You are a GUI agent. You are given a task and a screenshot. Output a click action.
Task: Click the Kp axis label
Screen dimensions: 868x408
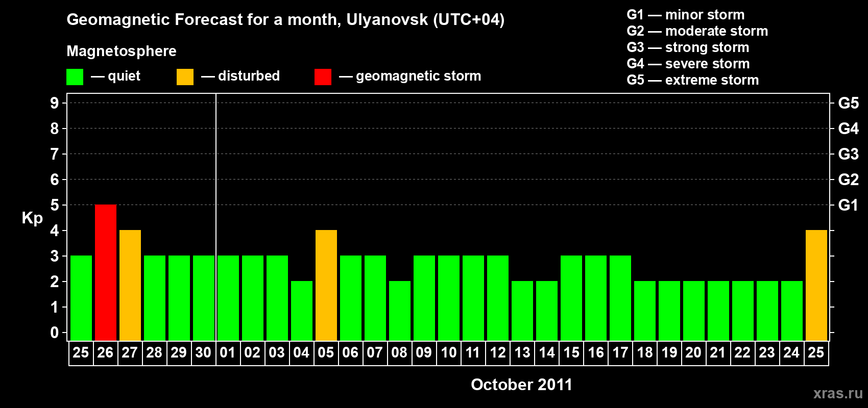[x=32, y=218]
